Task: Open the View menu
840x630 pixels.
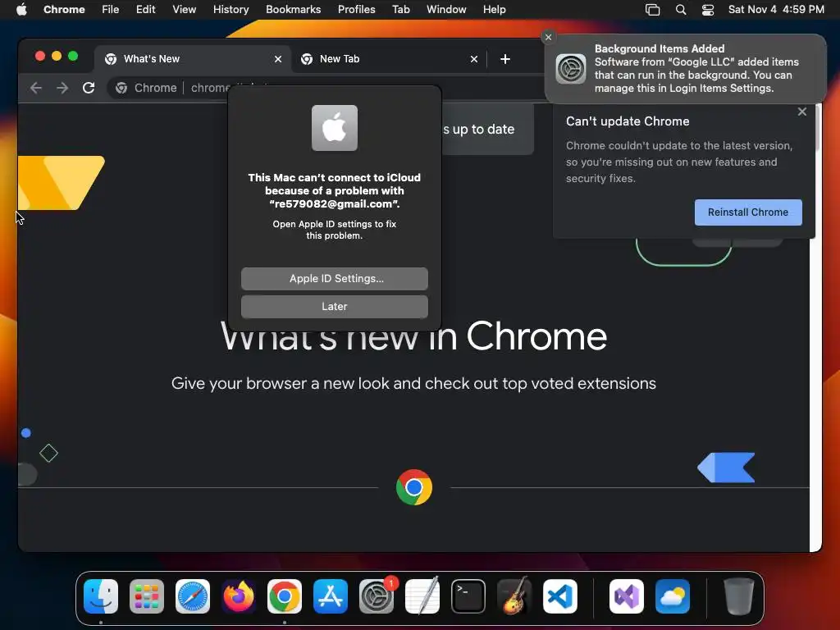Action: pyautogui.click(x=185, y=10)
